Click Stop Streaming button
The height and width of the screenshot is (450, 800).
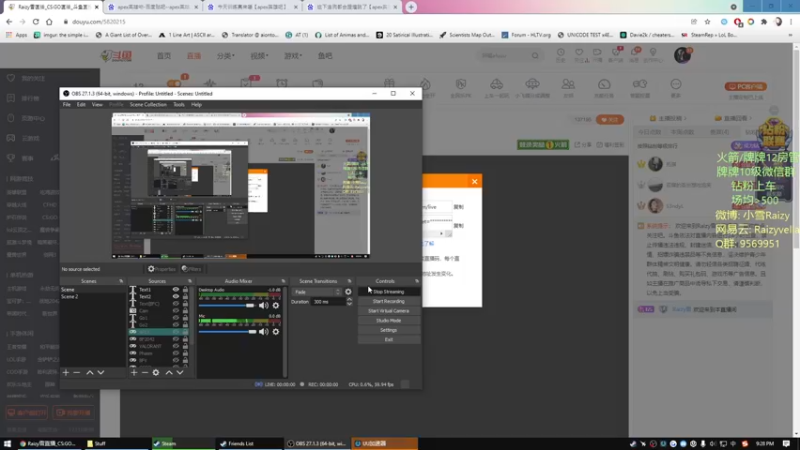[x=389, y=292]
